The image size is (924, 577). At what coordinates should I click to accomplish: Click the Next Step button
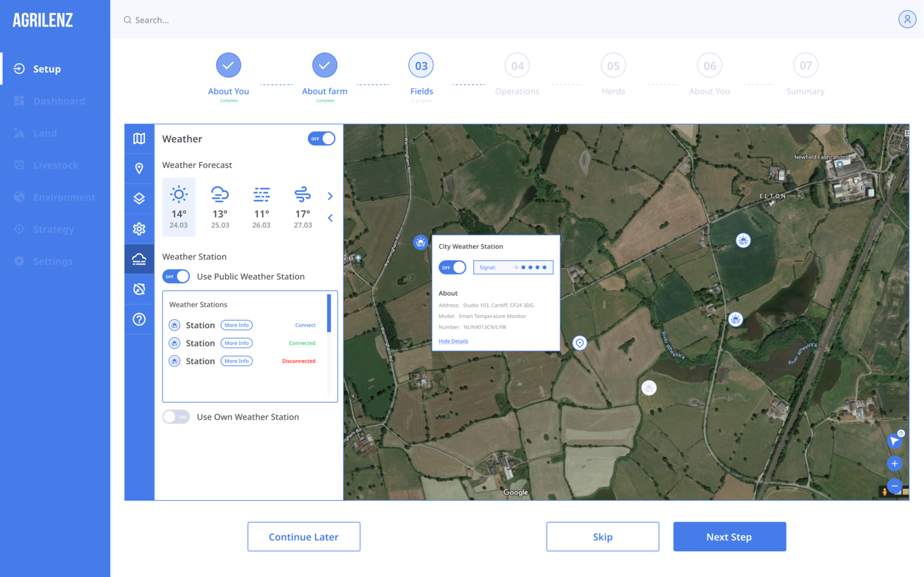pyautogui.click(x=729, y=537)
